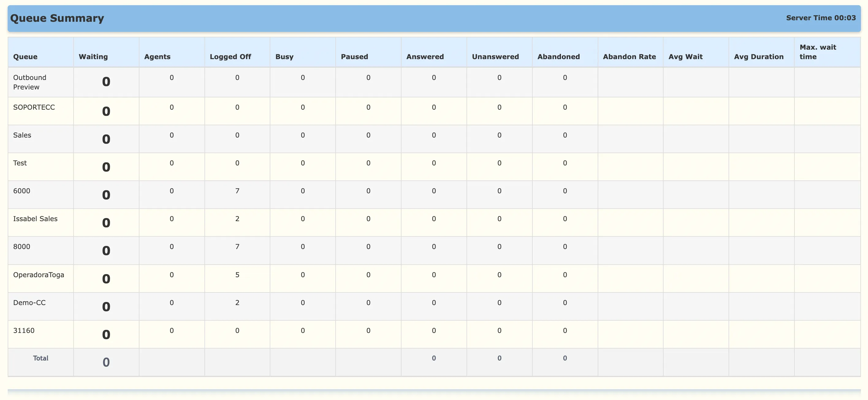Click the Abandon Rate column header
868x400 pixels.
pyautogui.click(x=629, y=57)
